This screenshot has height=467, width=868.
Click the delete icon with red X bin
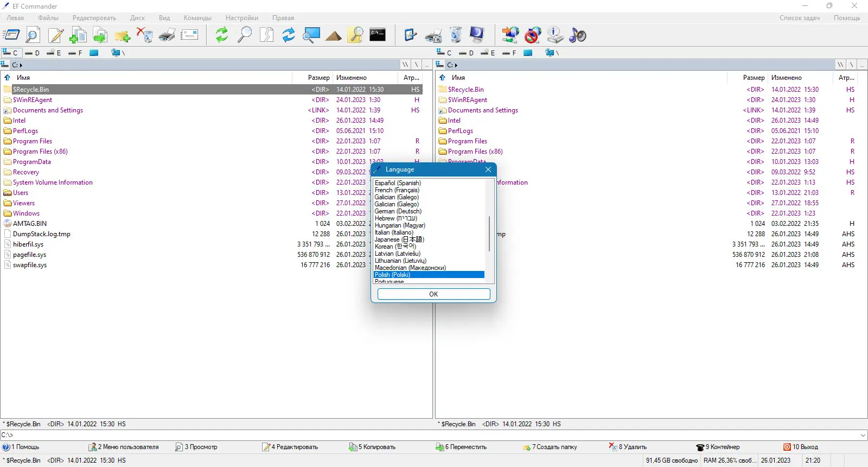point(145,35)
